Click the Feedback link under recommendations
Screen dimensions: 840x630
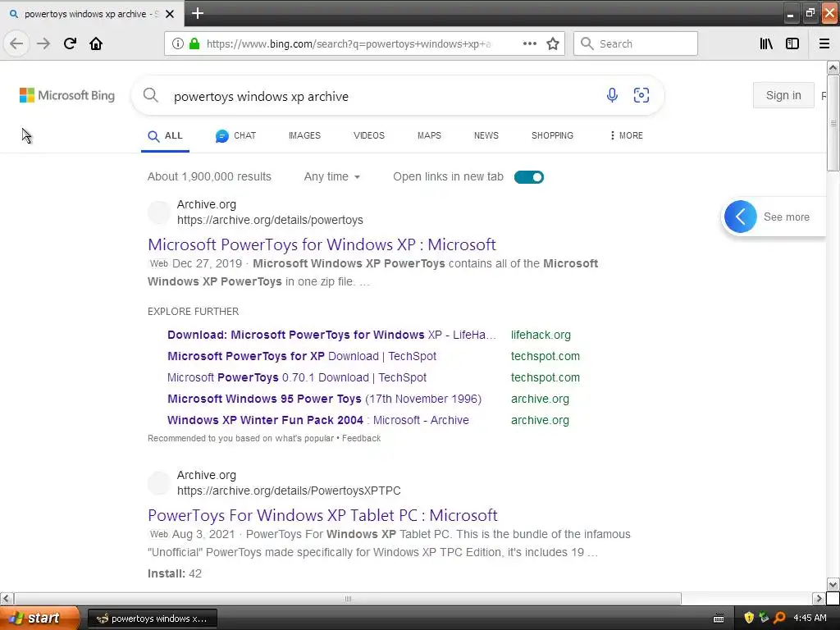pos(361,438)
